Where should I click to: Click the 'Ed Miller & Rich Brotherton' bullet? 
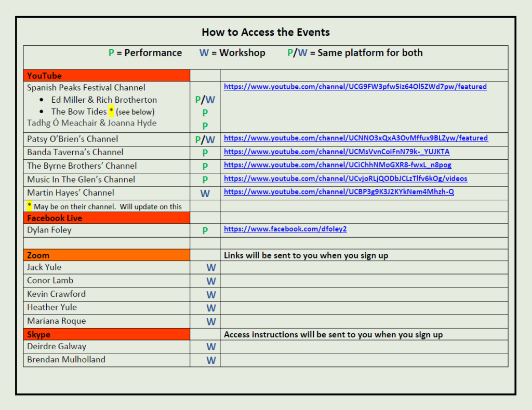click(104, 100)
